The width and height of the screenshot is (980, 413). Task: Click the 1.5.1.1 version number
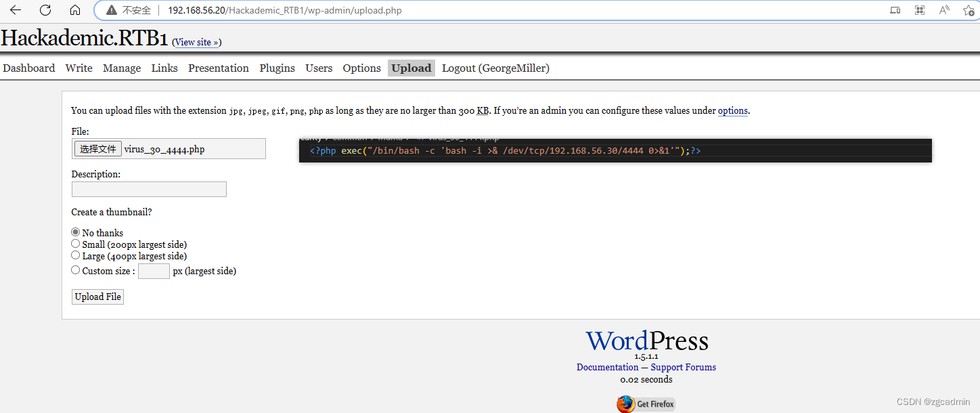click(x=646, y=356)
